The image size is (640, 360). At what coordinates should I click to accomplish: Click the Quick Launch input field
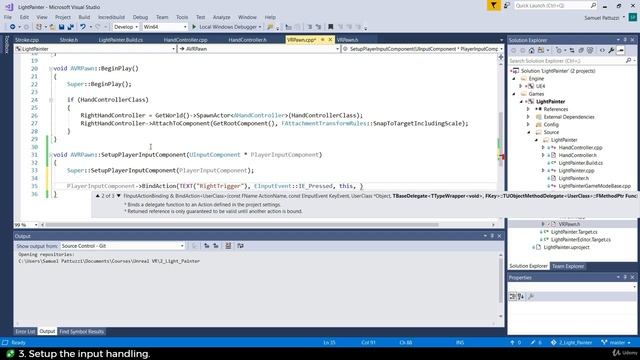[x=552, y=5]
